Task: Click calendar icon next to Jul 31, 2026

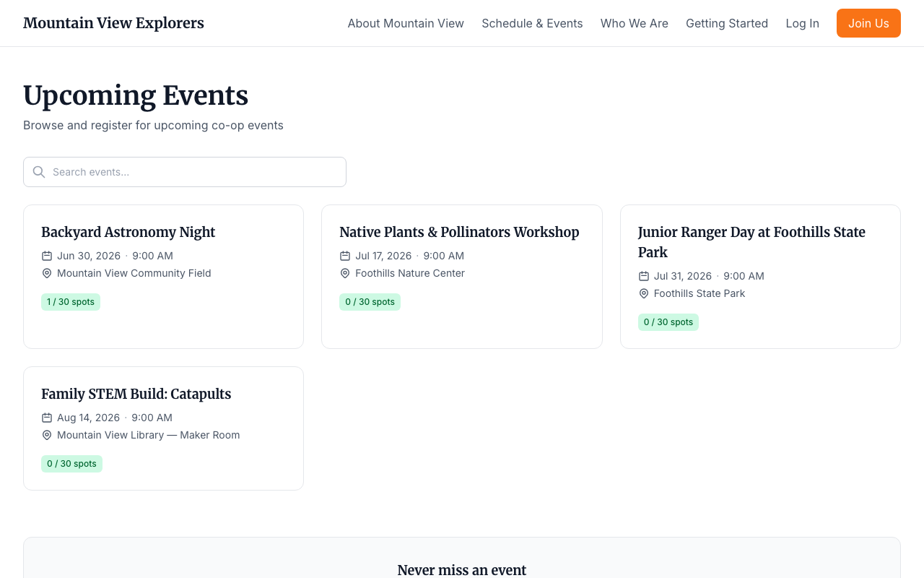Action: (644, 276)
